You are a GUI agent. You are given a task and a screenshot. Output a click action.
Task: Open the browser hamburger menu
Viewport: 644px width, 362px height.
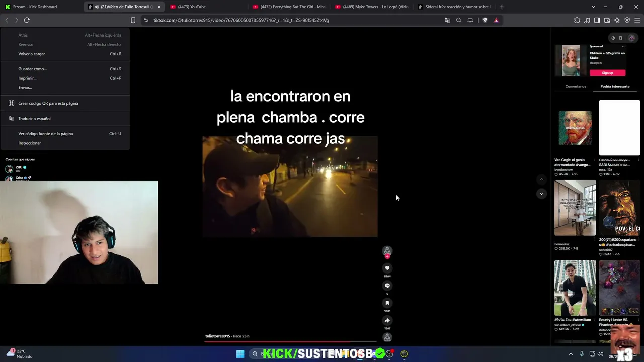point(637,20)
